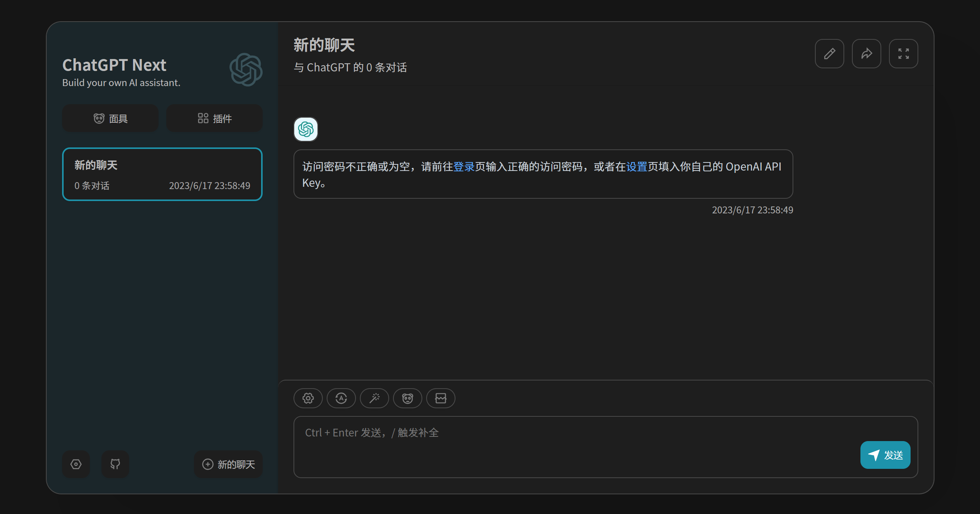980x514 pixels.
Task: Click the ChatGPT logo in the sidebar header
Action: pos(246,70)
